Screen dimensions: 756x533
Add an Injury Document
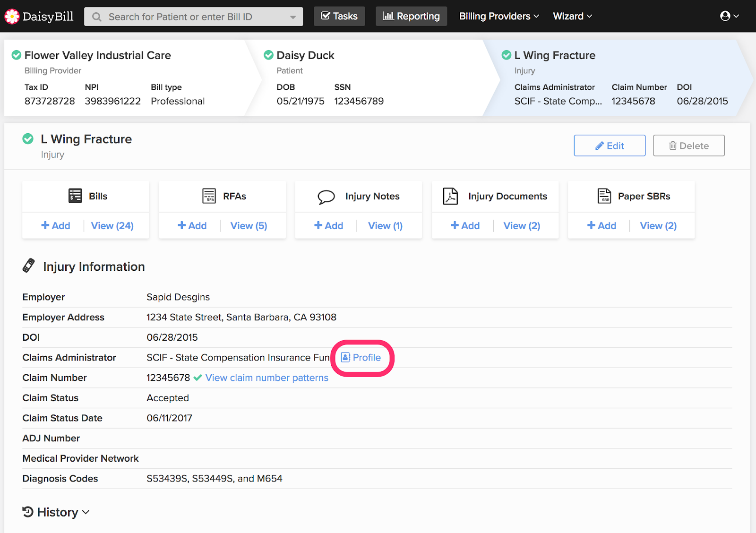465,226
